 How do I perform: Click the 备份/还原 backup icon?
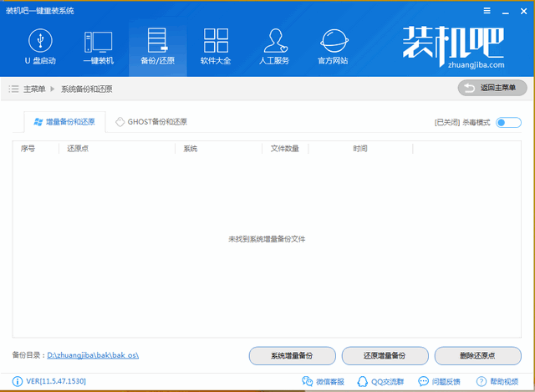pos(157,47)
